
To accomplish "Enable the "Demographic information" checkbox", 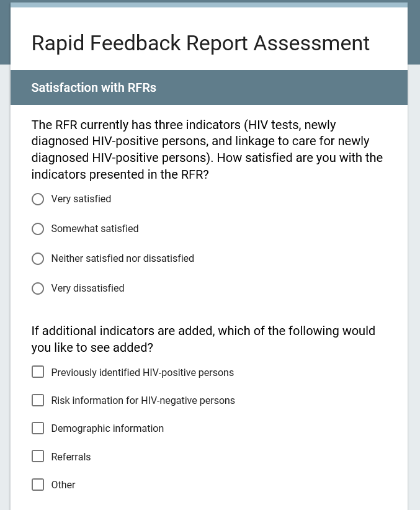I will (x=38, y=428).
